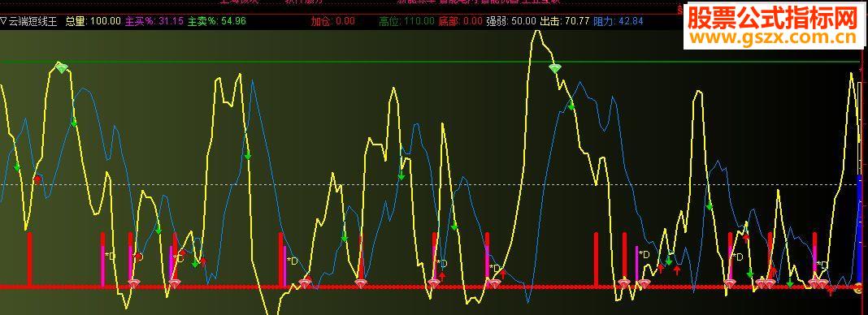Expand the 云端短线王 indicator triangle
Image resolution: width=868 pixels, height=315 pixels.
tap(4, 22)
